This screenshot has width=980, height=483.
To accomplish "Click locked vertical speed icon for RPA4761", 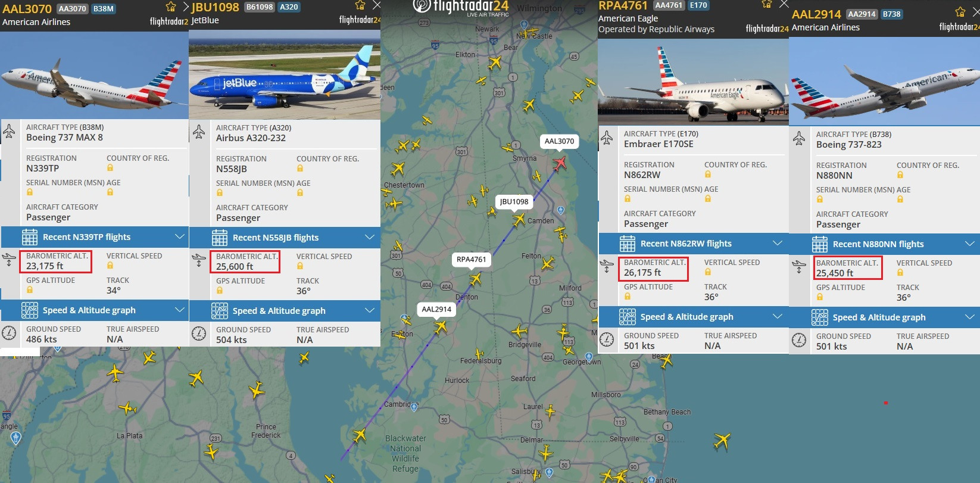I will click(708, 272).
